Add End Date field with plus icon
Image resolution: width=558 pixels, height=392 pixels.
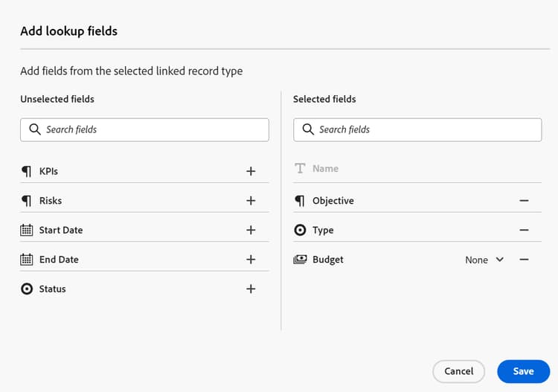coord(251,260)
